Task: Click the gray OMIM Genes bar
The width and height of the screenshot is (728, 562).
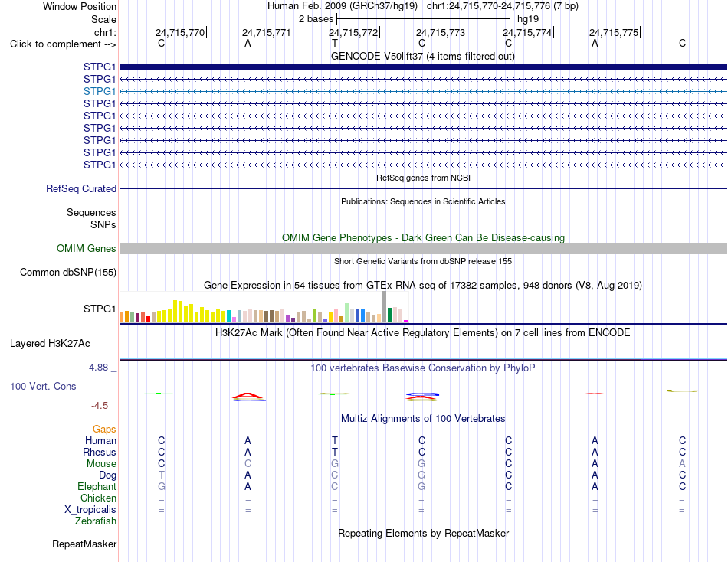Action: tap(423, 248)
